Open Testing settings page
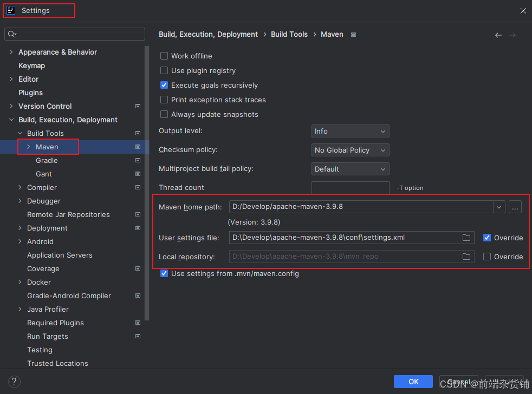532x394 pixels. pos(40,350)
